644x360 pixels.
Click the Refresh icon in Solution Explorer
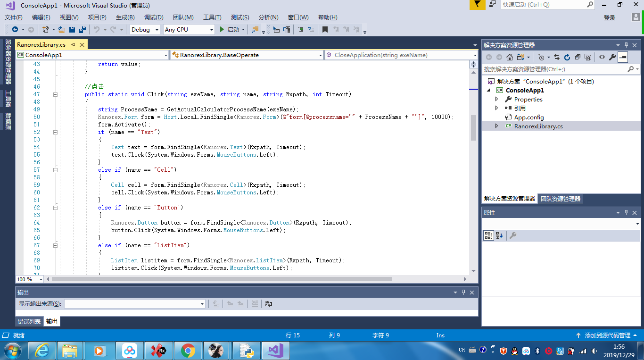[567, 57]
